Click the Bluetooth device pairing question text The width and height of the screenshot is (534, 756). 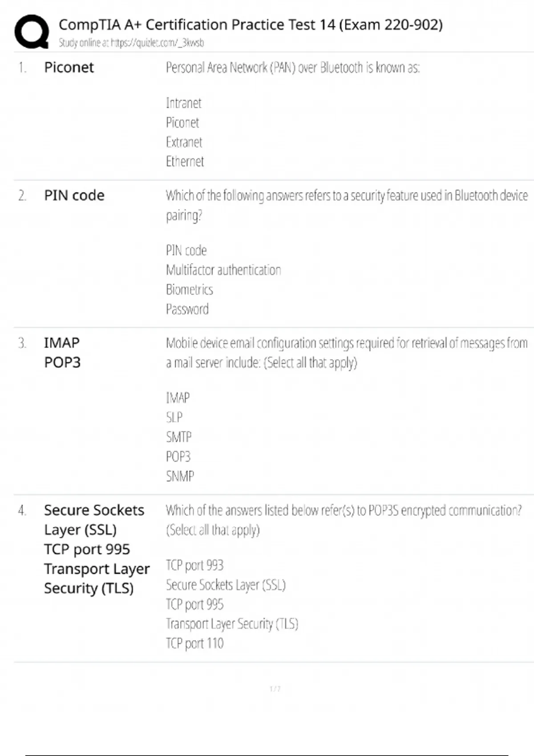tap(346, 205)
